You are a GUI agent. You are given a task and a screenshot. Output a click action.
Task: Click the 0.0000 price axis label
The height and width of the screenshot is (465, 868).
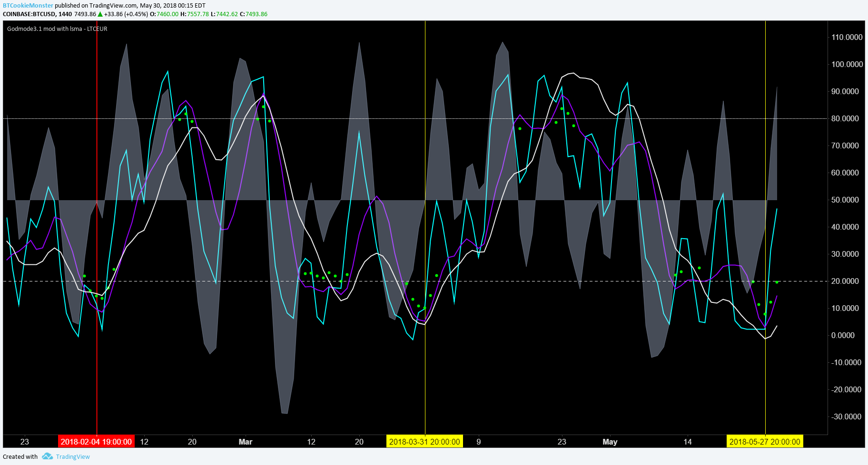843,335
